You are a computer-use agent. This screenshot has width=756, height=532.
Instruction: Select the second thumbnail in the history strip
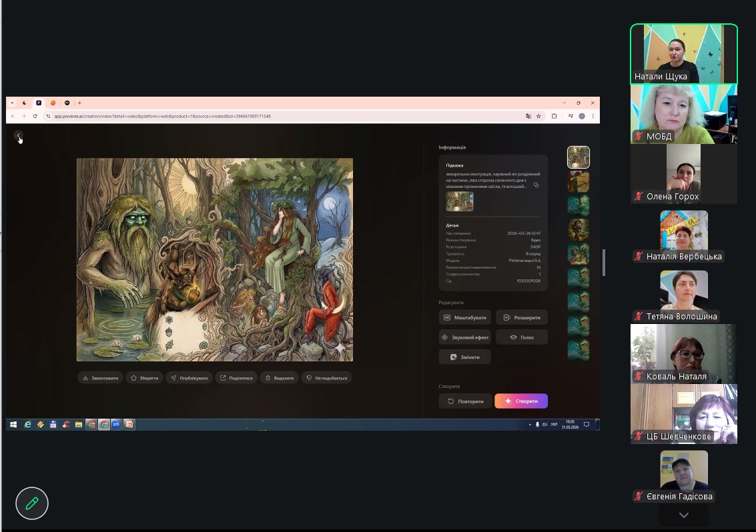click(x=578, y=181)
